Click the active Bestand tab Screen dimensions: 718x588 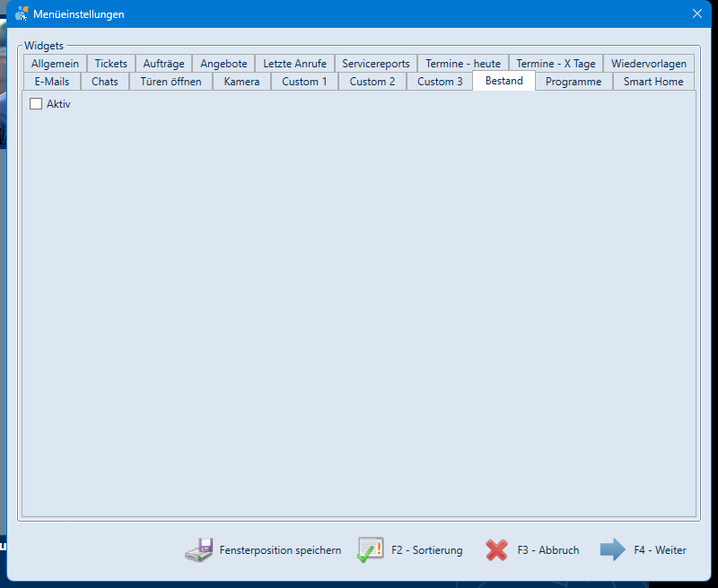pyautogui.click(x=503, y=81)
